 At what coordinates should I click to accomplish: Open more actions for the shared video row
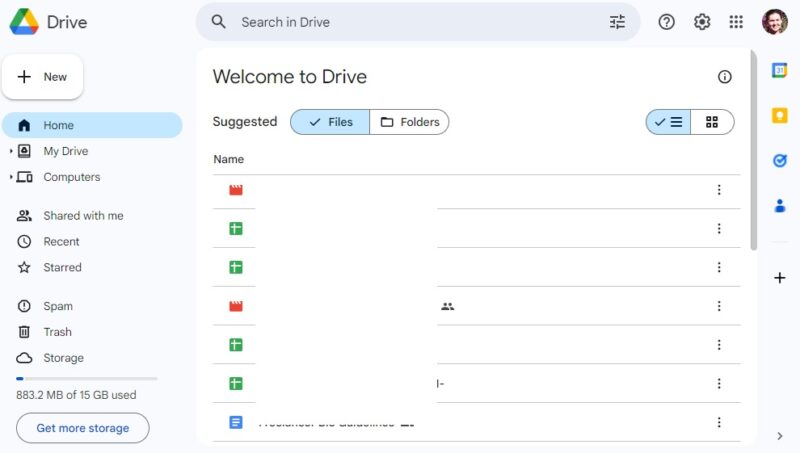[x=719, y=306]
